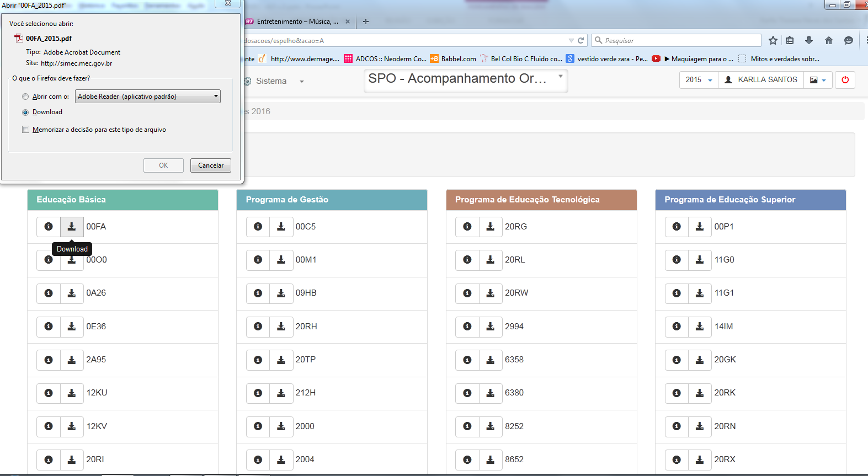View info for action 20RI
The height and width of the screenshot is (476, 868).
click(x=49, y=459)
